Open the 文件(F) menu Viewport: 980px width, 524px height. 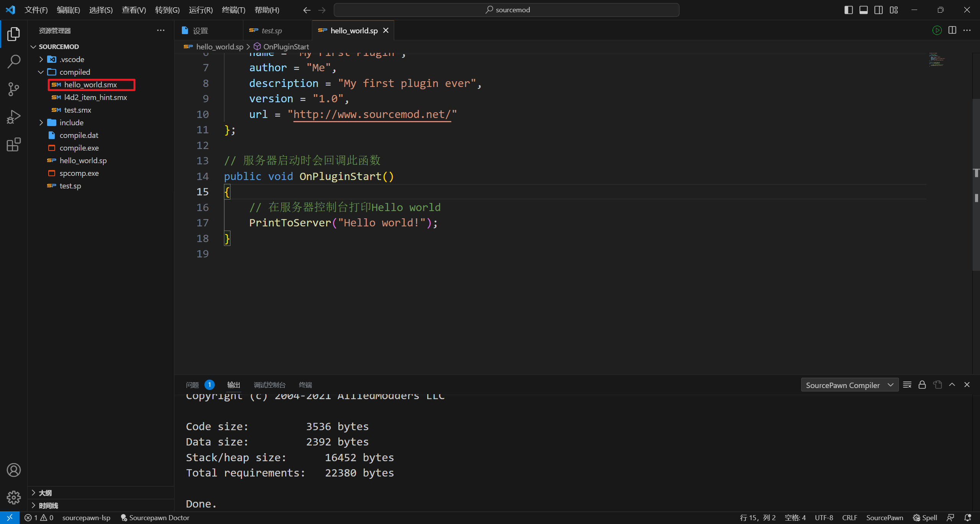pos(36,10)
